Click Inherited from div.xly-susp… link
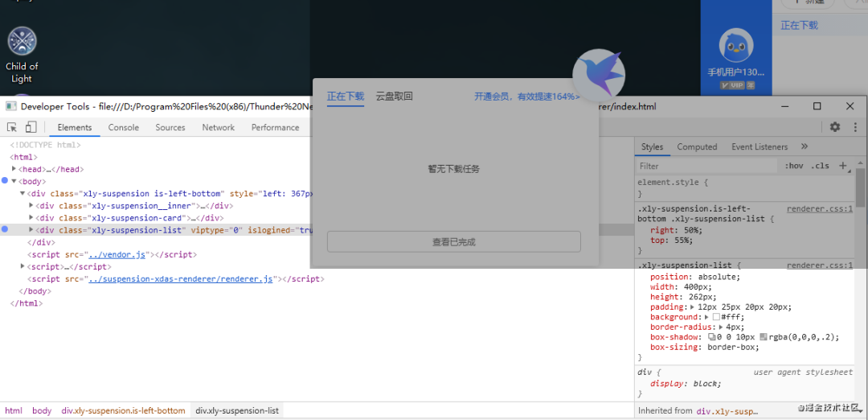Image resolution: width=868 pixels, height=420 pixels. pyautogui.click(x=727, y=411)
